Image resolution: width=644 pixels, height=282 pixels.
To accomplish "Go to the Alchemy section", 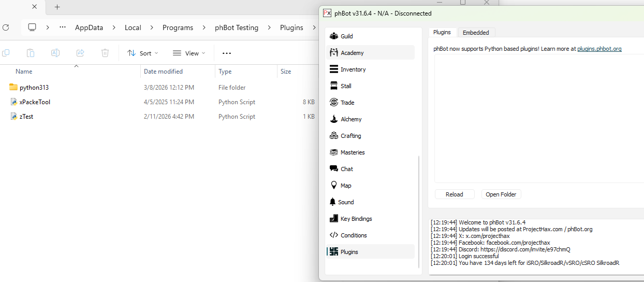I will [x=351, y=119].
